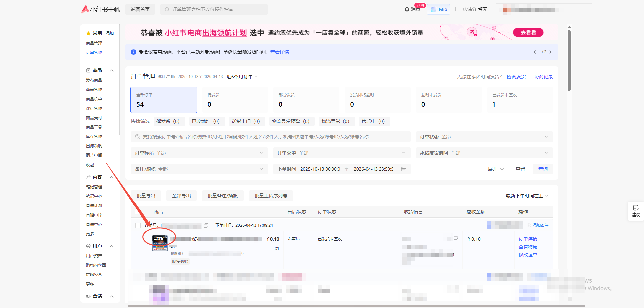
Task: Click the notification bell icon
Action: click(407, 9)
